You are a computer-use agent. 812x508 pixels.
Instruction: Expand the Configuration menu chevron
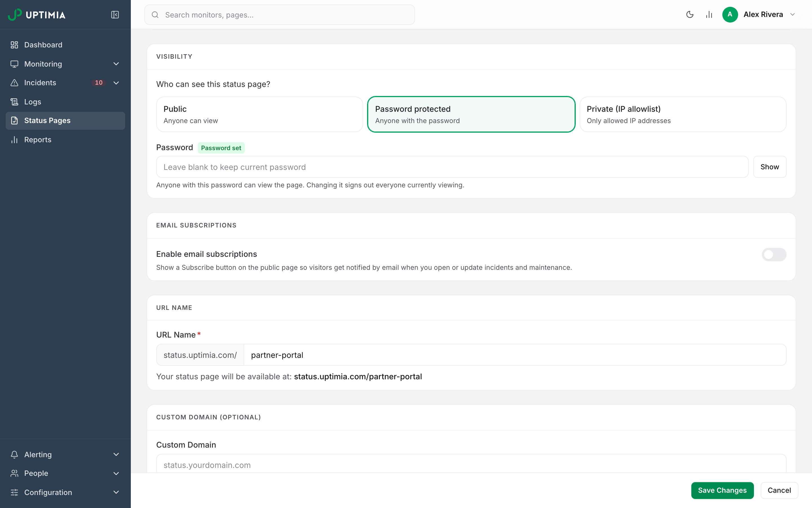pyautogui.click(x=116, y=492)
